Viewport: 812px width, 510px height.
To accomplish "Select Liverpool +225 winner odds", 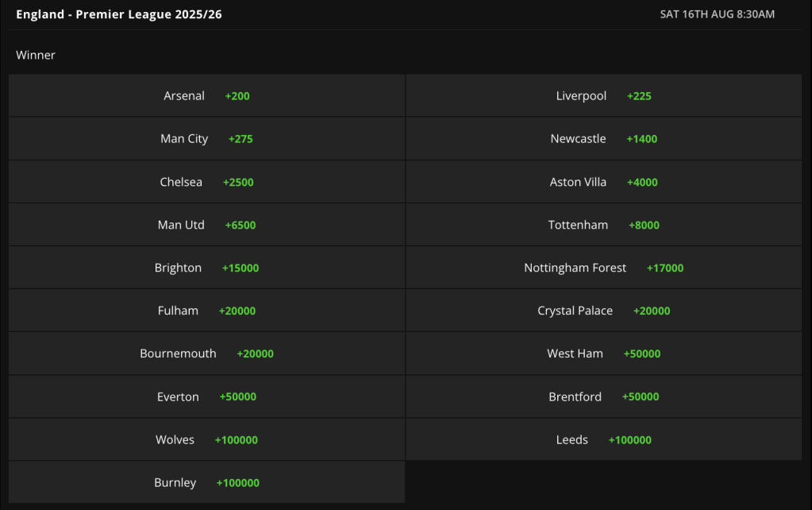I will (x=604, y=95).
